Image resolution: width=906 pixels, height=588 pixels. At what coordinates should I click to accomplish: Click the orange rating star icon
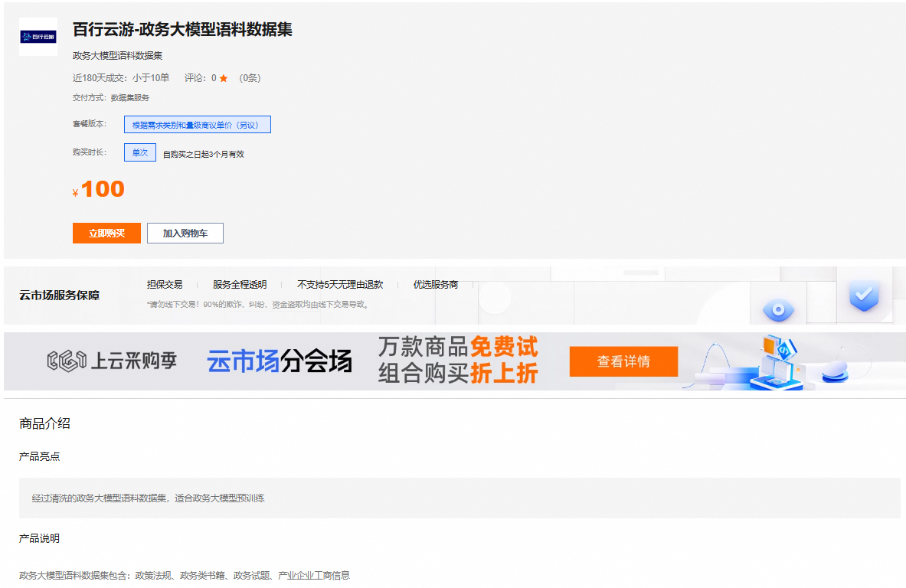(224, 78)
